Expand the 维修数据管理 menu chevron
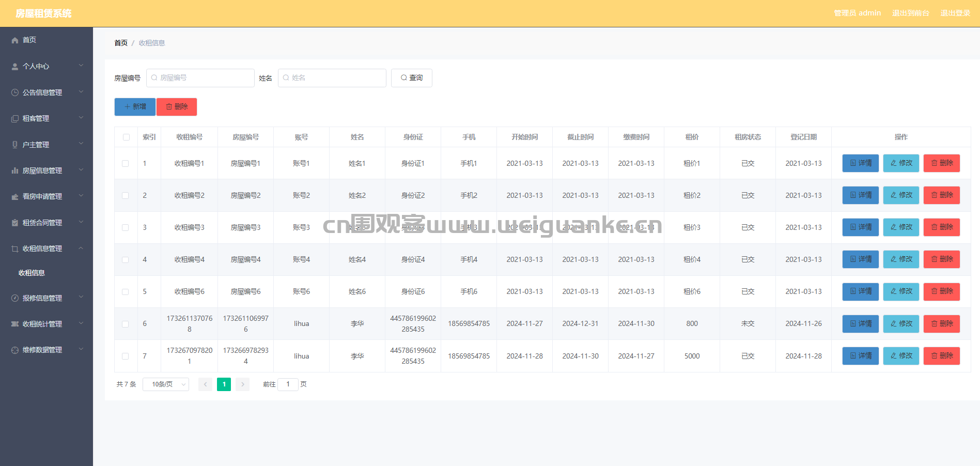The height and width of the screenshot is (466, 980). [81, 349]
